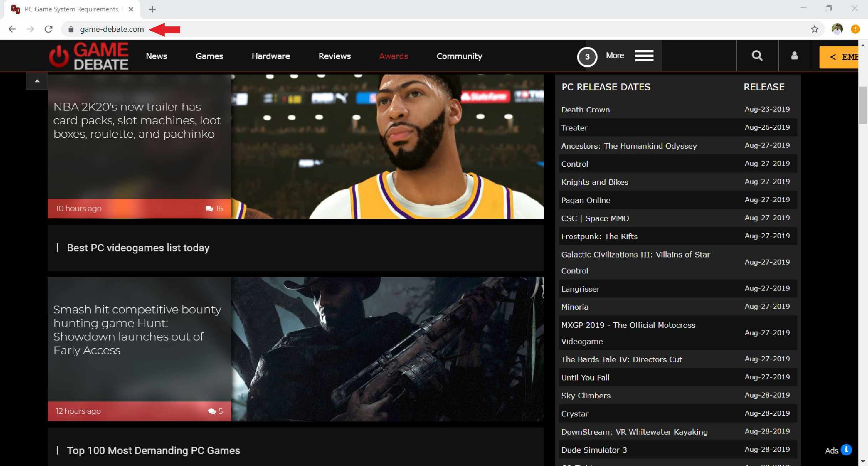This screenshot has height=466, width=868.
Task: Collapse panel with the up-arrow tab
Action: click(x=37, y=81)
